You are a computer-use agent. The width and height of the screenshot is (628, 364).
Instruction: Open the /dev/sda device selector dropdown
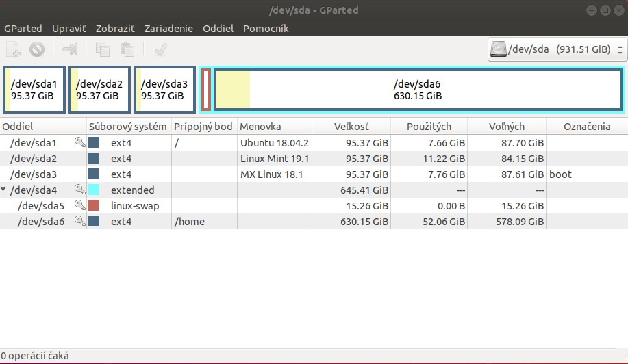coord(557,49)
